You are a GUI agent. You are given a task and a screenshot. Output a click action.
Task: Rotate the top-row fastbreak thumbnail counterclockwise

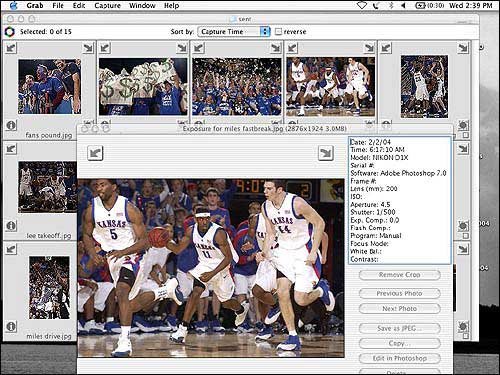point(292,48)
